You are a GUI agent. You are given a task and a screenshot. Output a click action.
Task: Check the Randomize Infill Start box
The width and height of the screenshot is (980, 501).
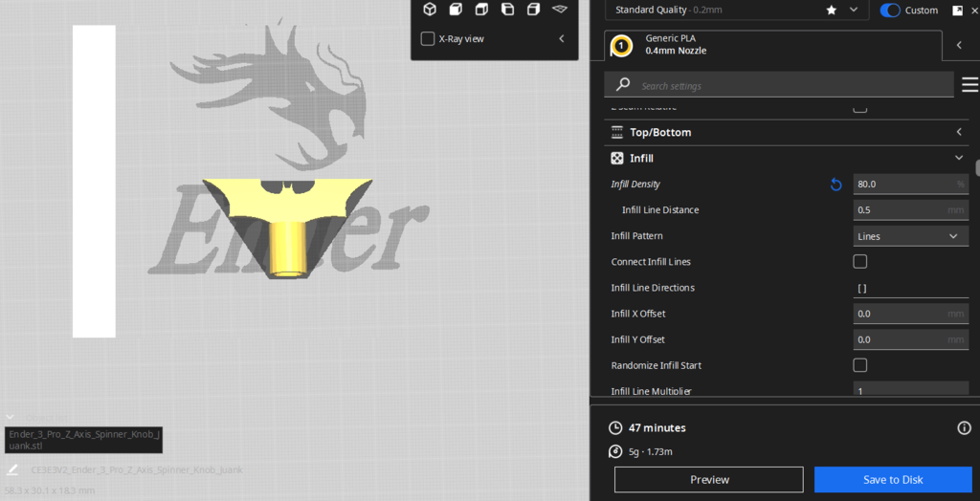pos(860,365)
